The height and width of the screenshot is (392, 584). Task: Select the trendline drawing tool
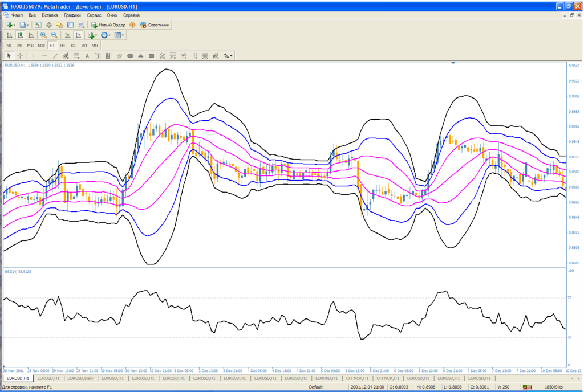pos(55,56)
